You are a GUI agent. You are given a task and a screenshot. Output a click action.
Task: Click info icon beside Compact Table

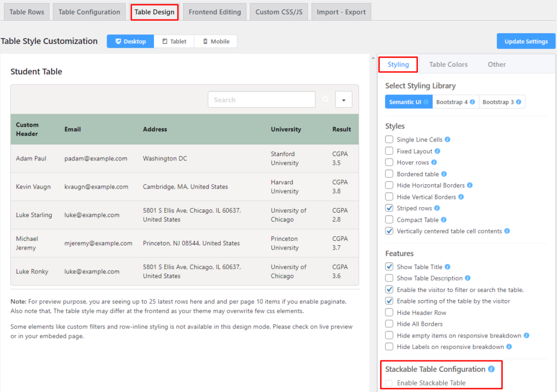(x=444, y=220)
